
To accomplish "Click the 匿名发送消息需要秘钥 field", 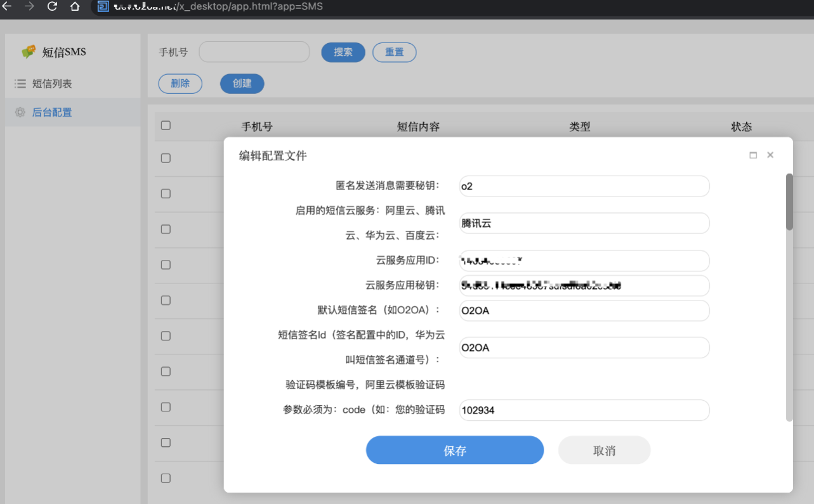I will pyautogui.click(x=584, y=186).
